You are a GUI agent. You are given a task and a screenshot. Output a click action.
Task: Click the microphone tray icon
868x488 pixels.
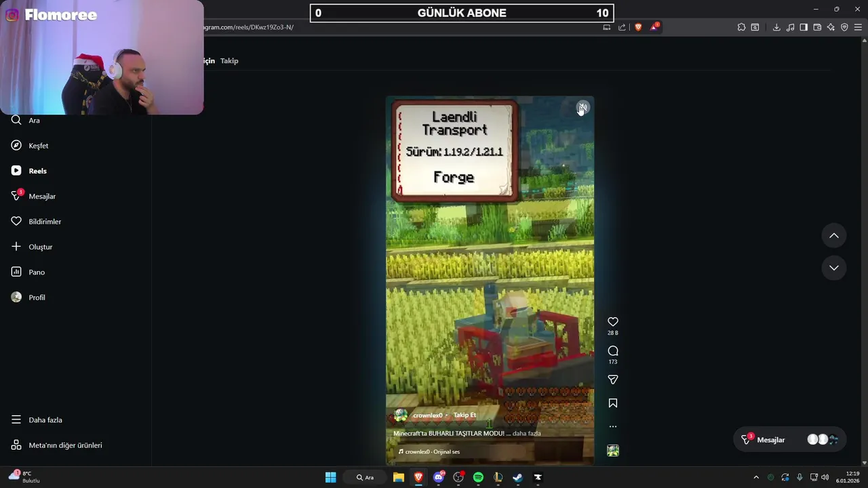[x=800, y=477]
